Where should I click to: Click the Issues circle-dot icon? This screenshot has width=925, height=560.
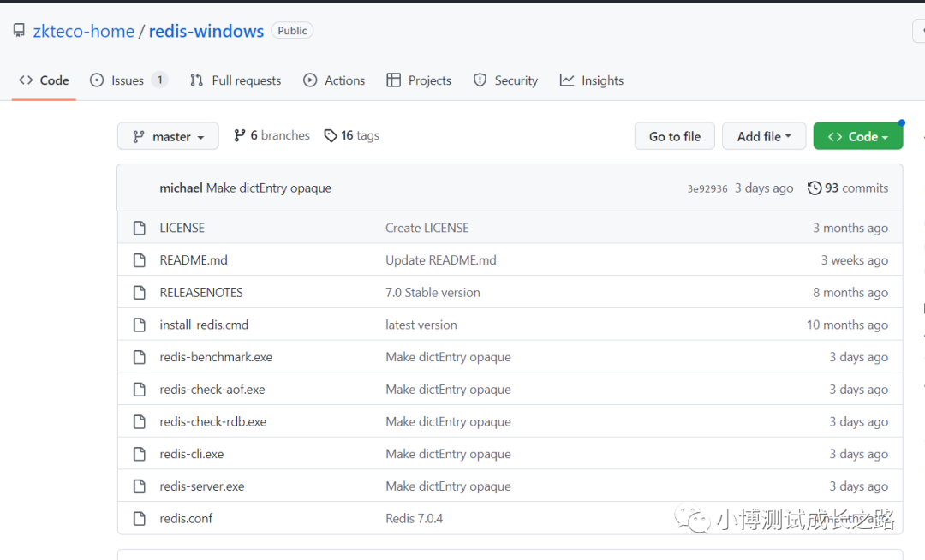point(97,80)
